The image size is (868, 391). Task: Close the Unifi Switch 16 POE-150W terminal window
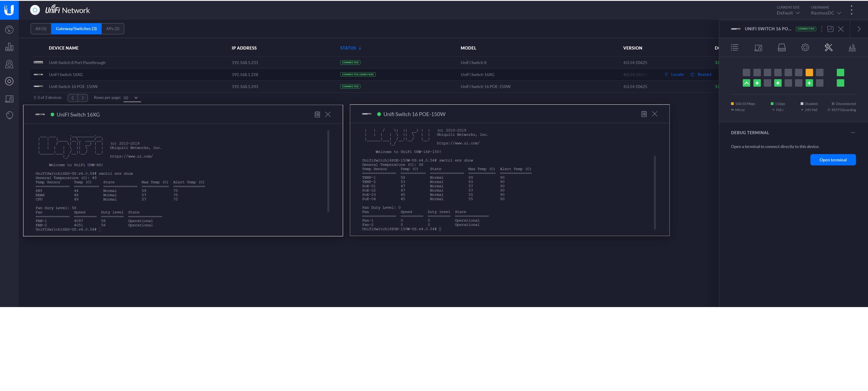tap(654, 114)
